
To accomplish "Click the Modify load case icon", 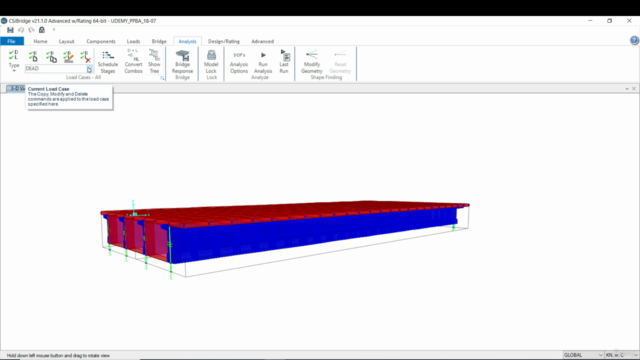I will tap(68, 56).
